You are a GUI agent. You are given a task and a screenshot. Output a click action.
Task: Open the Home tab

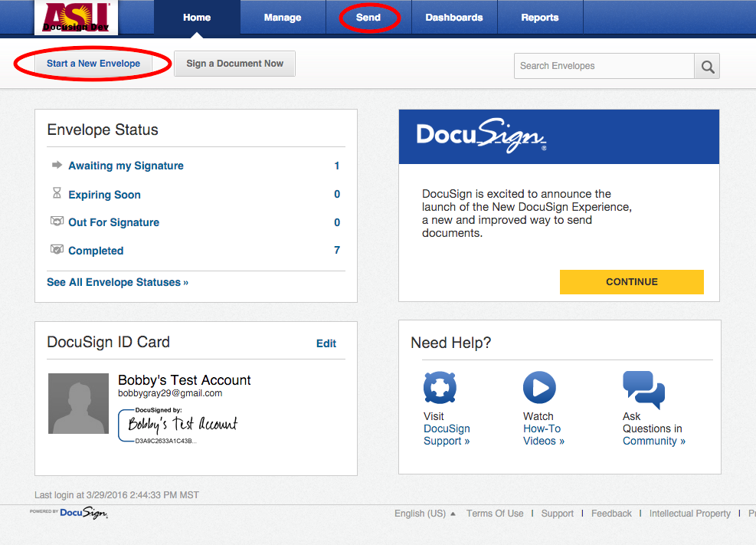(197, 18)
